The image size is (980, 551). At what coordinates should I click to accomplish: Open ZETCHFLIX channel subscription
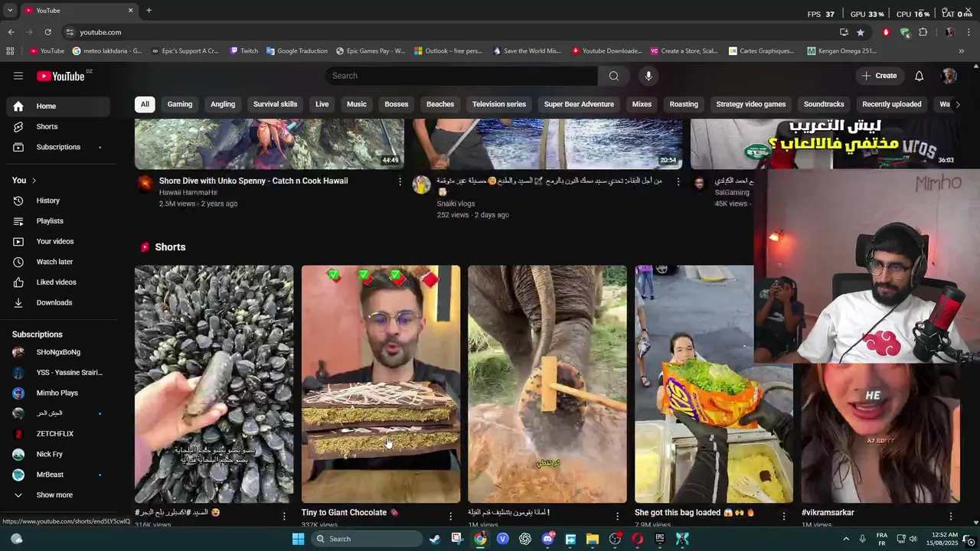58,434
